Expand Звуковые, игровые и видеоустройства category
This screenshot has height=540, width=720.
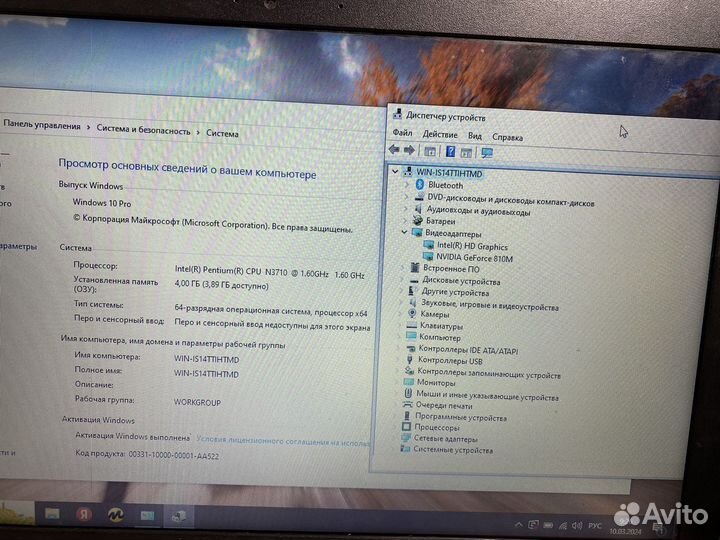[400, 302]
